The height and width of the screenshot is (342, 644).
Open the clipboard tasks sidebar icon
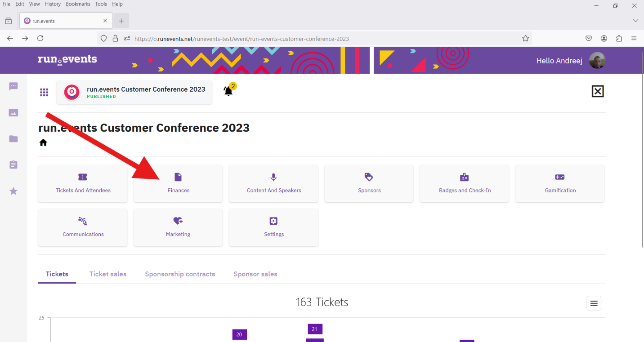pos(13,165)
